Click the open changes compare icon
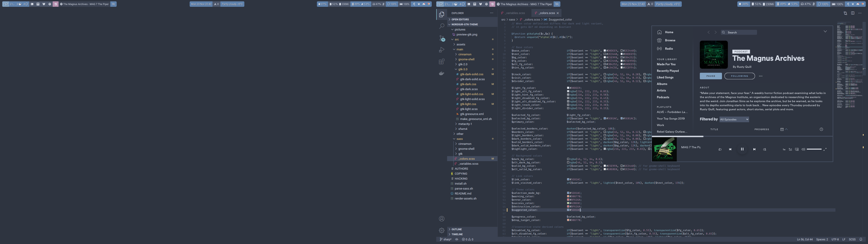The image size is (868, 244). pyautogui.click(x=845, y=13)
